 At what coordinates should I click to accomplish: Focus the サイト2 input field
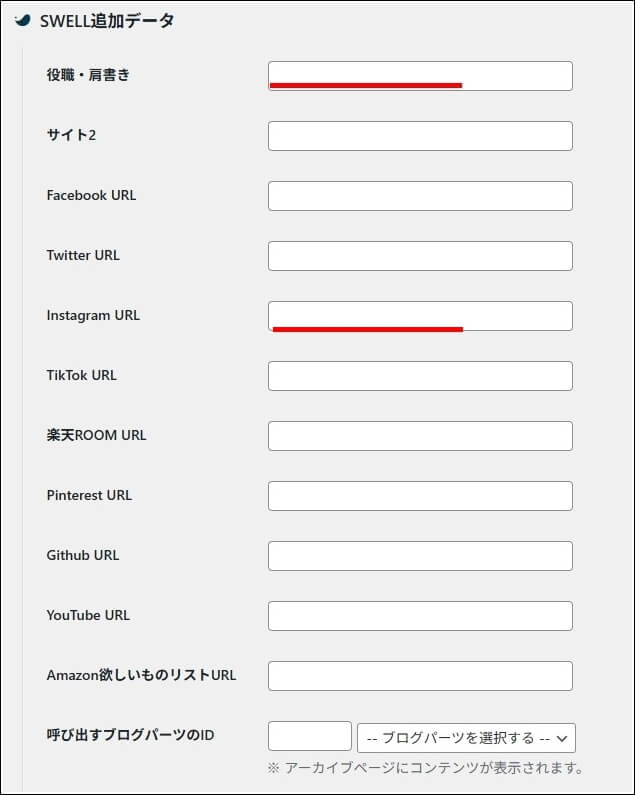pos(420,136)
